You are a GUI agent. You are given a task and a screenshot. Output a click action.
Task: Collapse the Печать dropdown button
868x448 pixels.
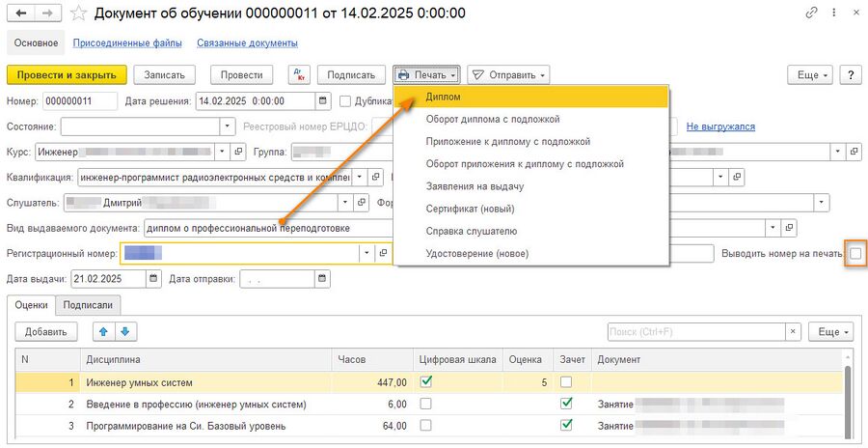(x=427, y=75)
